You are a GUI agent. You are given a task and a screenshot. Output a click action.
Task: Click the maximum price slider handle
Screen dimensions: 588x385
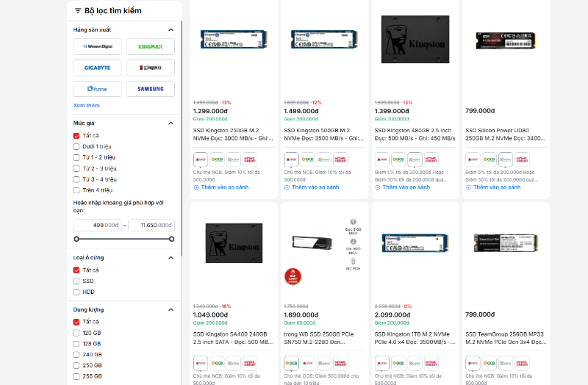pyautogui.click(x=171, y=240)
